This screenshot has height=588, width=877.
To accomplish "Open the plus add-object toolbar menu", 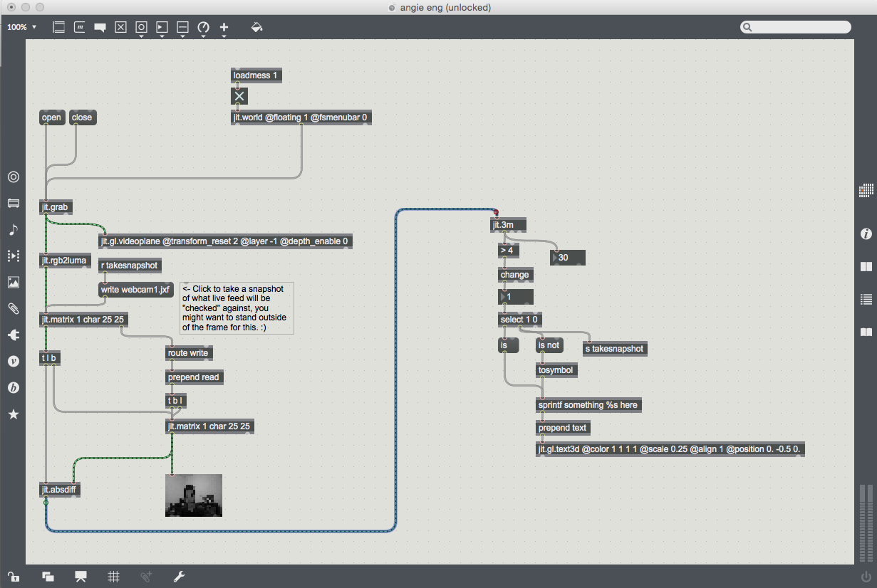I will click(224, 28).
